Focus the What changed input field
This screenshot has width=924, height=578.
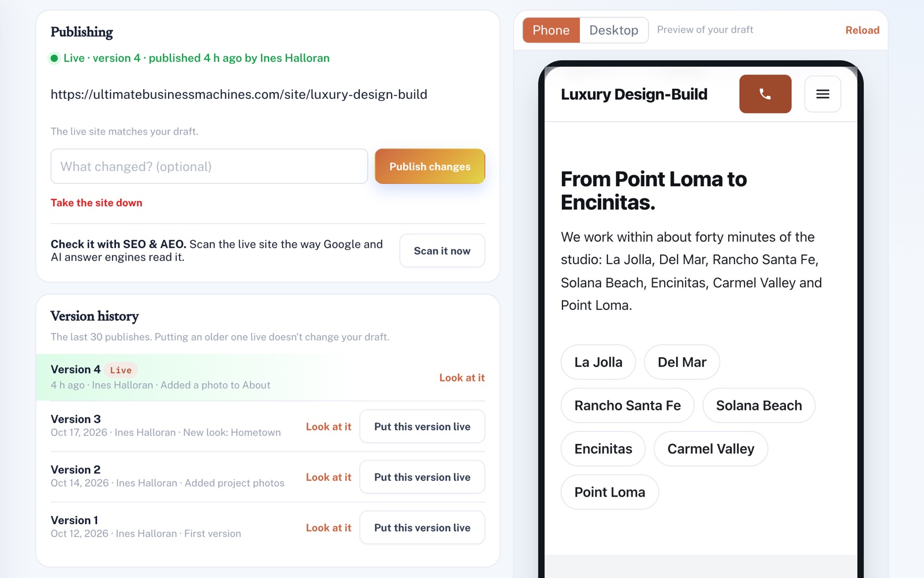click(209, 166)
